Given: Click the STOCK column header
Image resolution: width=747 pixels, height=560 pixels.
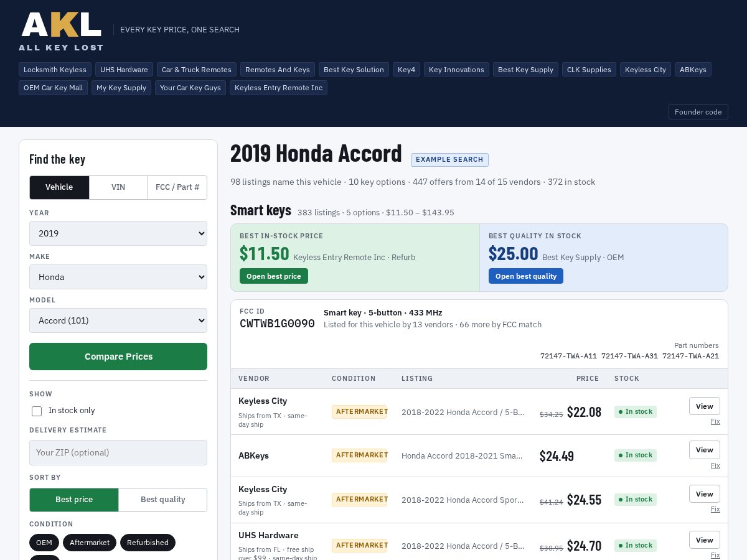Looking at the screenshot, I should click(627, 378).
